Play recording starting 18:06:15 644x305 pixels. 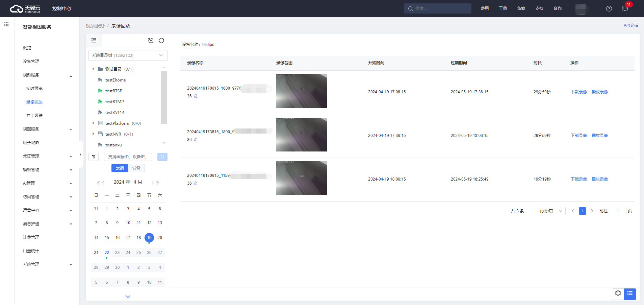click(600, 179)
